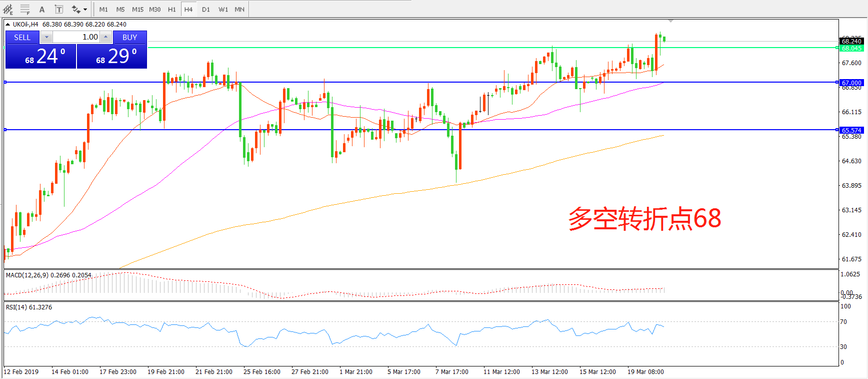The image size is (868, 379).
Task: Click the chart shift marker triangle at top
Action: (670, 21)
